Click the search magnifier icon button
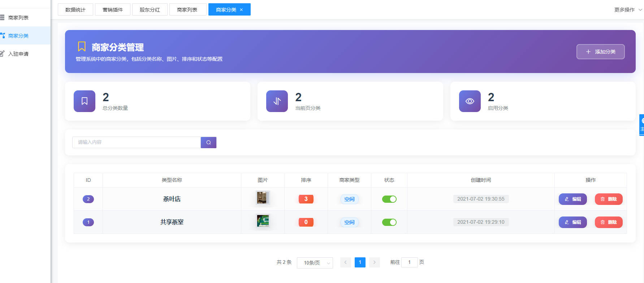Viewport: 644px width, 283px height. tap(208, 142)
